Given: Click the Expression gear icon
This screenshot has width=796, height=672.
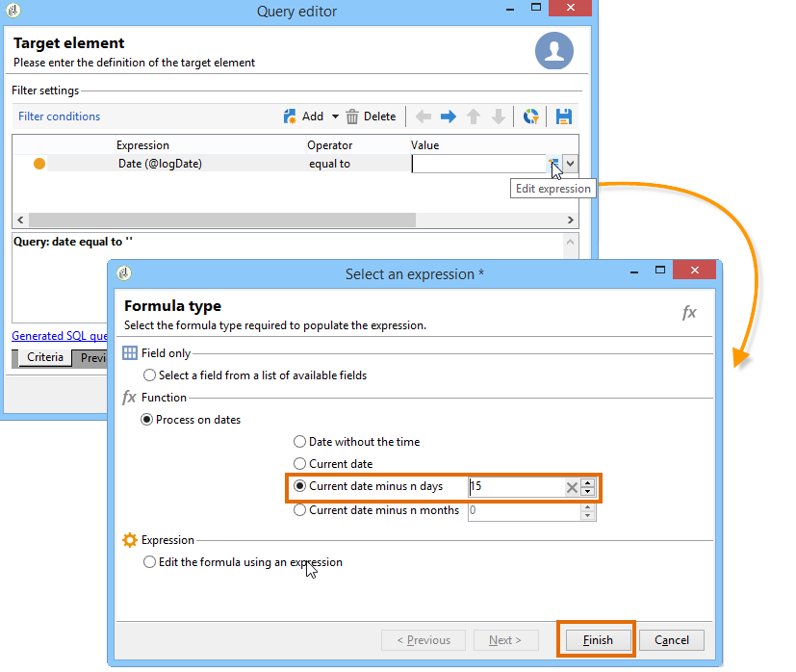Looking at the screenshot, I should coord(130,540).
